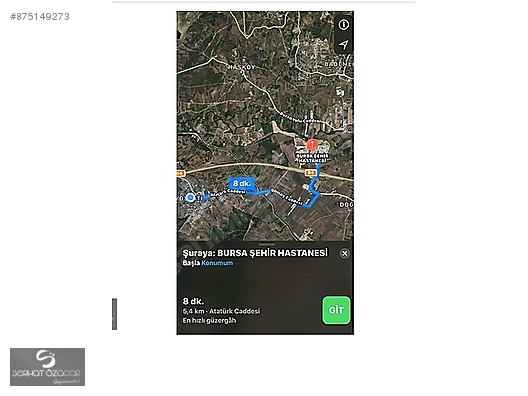Click the listing number #875149273
Viewport: 528px width, 396px height.
tap(40, 17)
